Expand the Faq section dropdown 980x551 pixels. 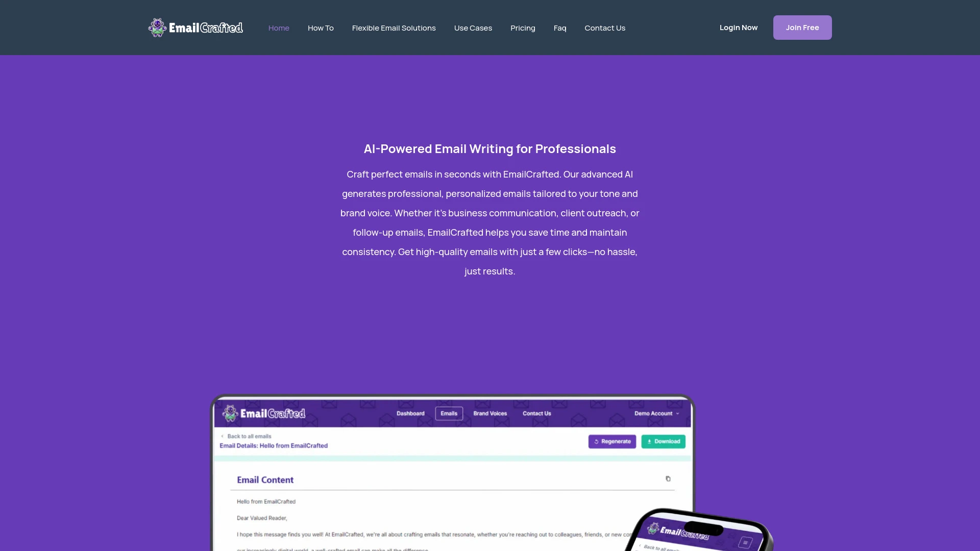point(560,28)
